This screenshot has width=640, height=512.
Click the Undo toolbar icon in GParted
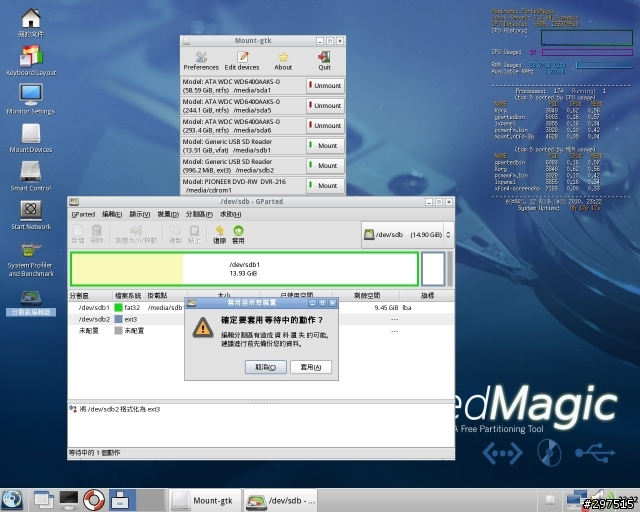point(220,234)
